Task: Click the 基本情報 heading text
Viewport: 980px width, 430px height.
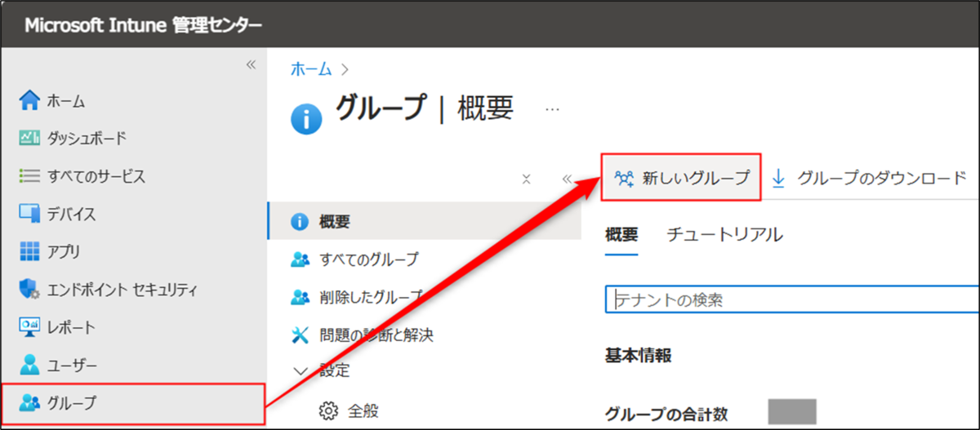Action: (639, 356)
